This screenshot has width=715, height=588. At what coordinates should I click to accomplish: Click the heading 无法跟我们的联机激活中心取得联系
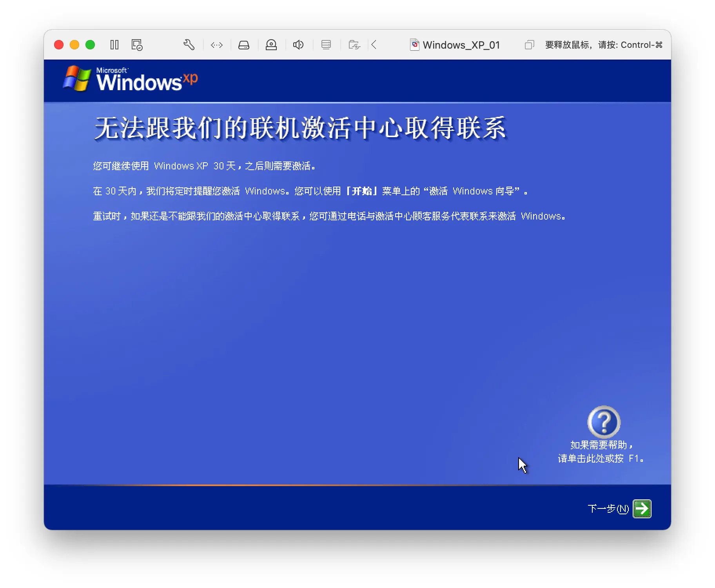point(301,128)
